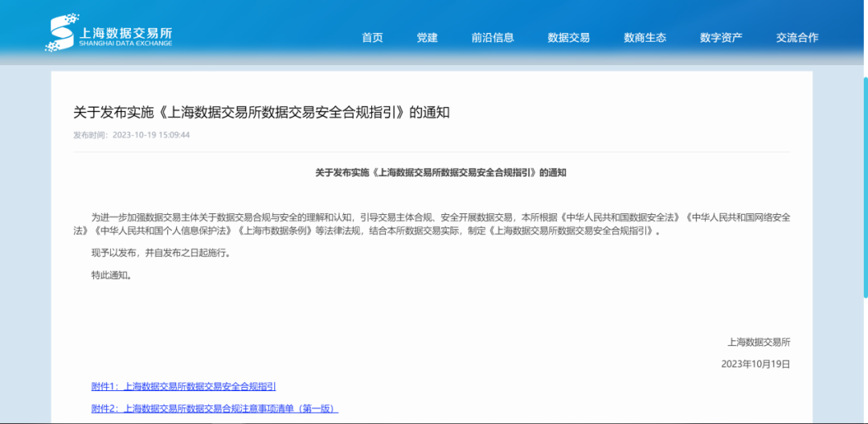Open the 数字资产 navigation item
The width and height of the screenshot is (868, 424).
coord(721,38)
